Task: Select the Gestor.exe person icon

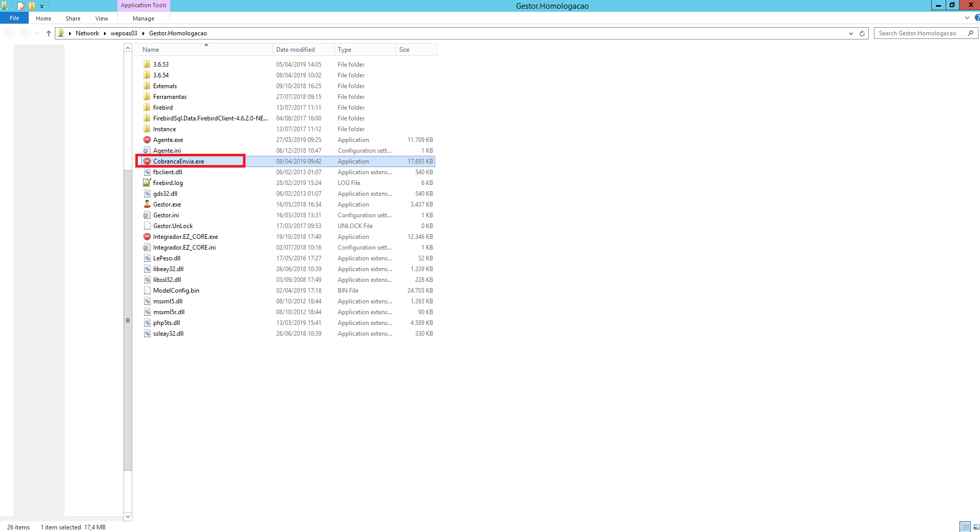Action: (x=147, y=204)
